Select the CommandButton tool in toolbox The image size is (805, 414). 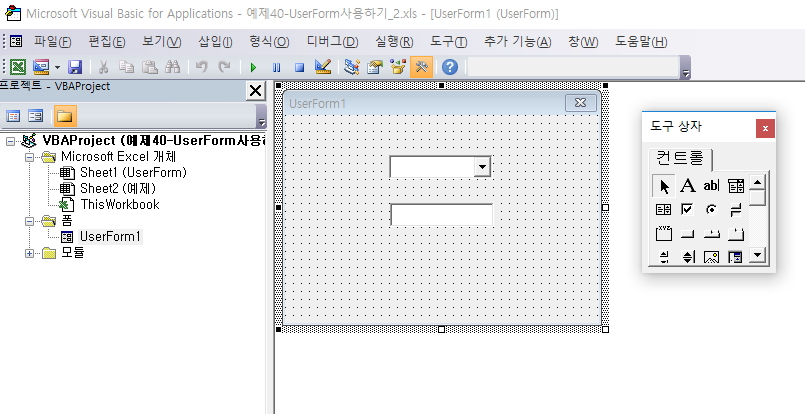(687, 234)
